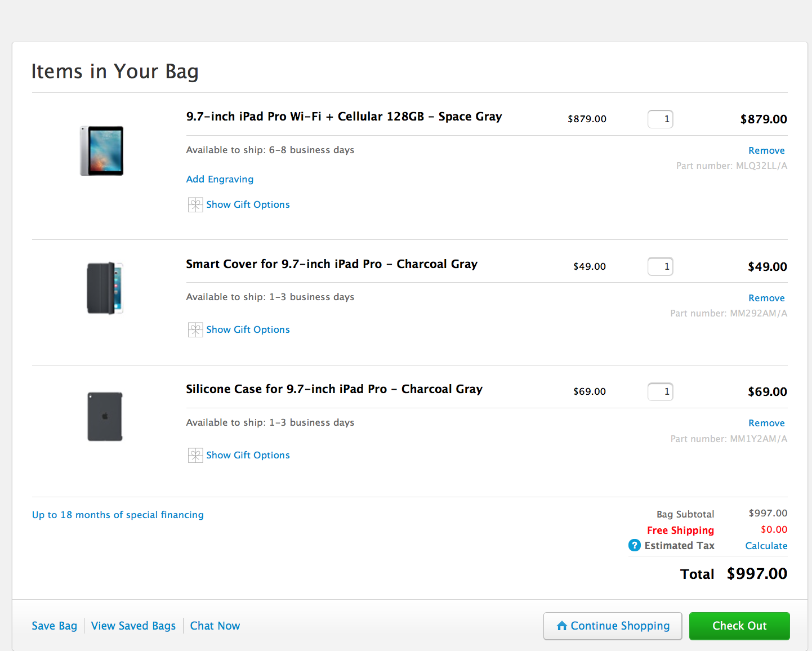Click the gift icon under the iPad Pro
Screen dimensions: 812x651
click(195, 204)
